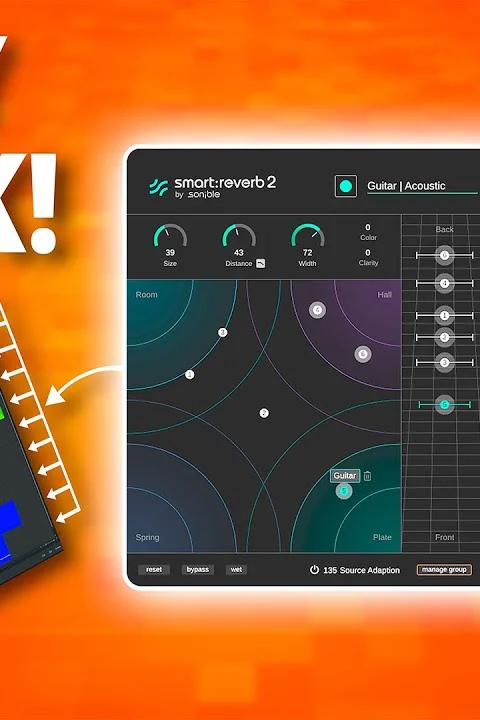The width and height of the screenshot is (480, 720).
Task: Select teal depth slider handle 5
Action: click(444, 405)
